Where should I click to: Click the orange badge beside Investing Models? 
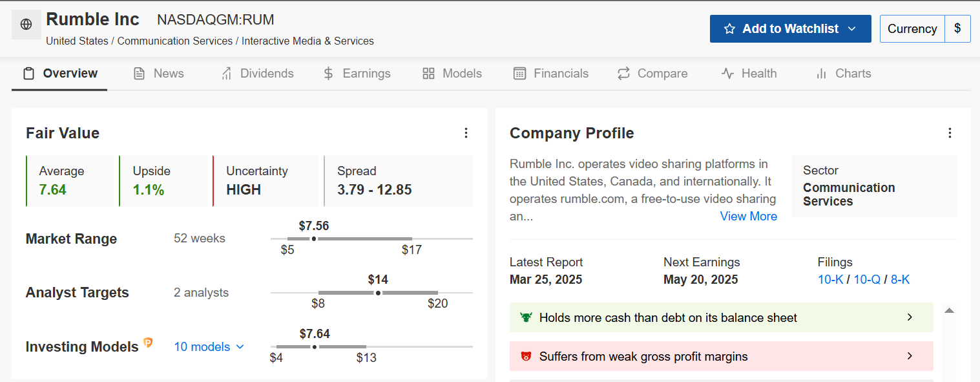tap(148, 343)
